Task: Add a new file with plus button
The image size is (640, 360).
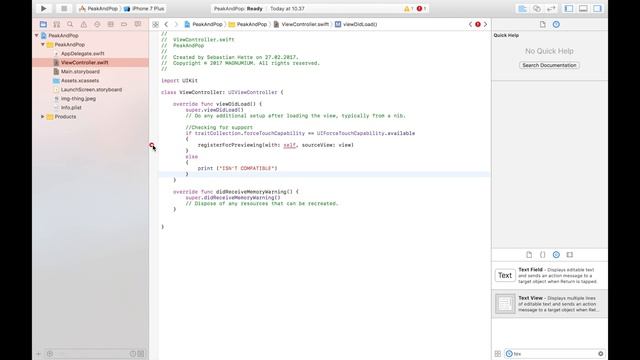Action: (x=39, y=354)
